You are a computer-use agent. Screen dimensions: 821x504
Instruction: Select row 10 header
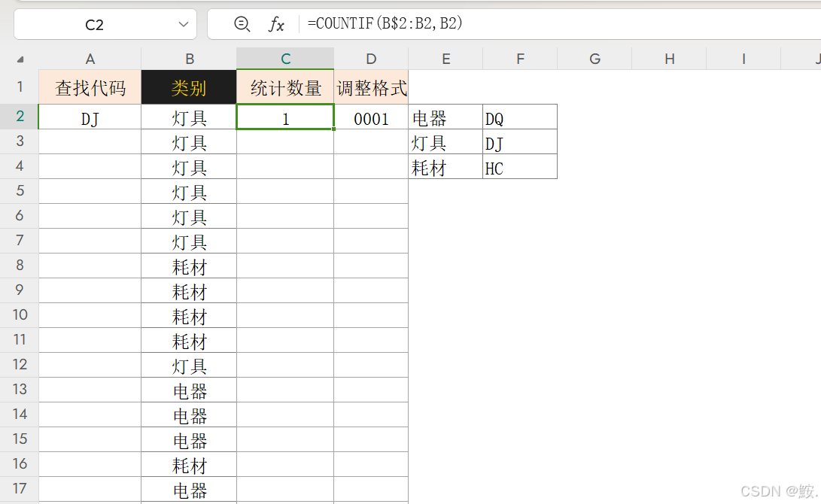[x=20, y=315]
